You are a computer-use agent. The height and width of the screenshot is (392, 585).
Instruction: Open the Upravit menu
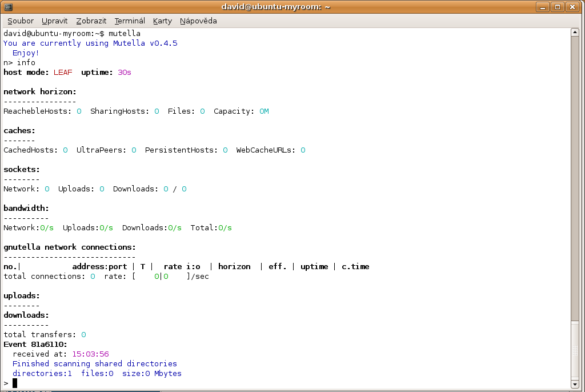54,21
